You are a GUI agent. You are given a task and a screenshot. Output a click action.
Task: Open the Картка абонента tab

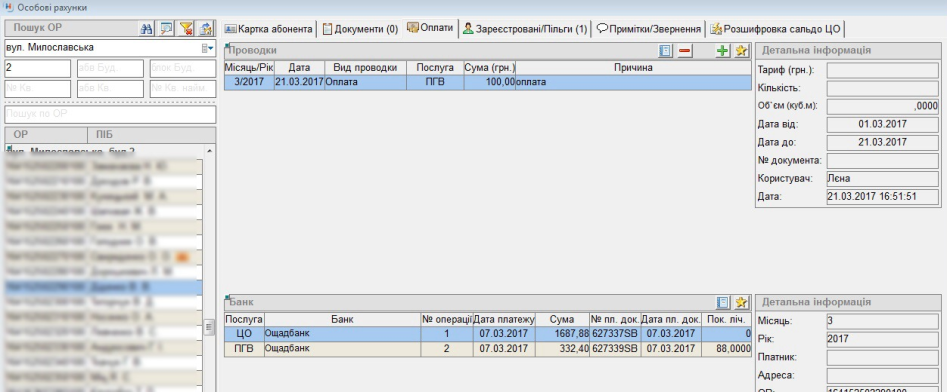click(x=269, y=29)
